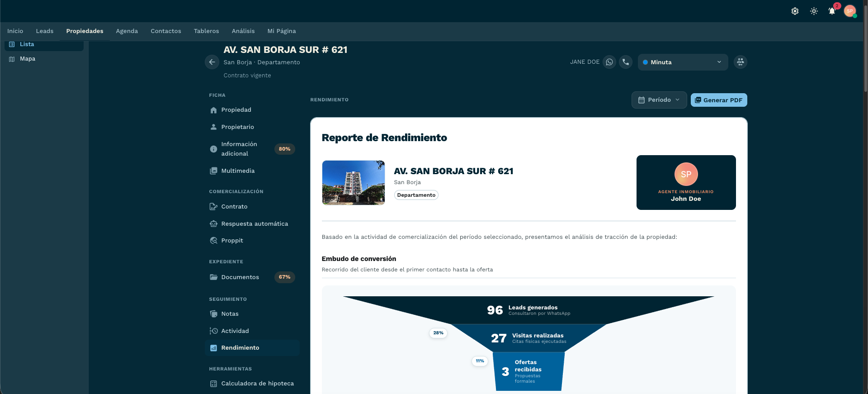Go to Inicio in the top menu
This screenshot has height=394, width=868.
click(x=15, y=31)
